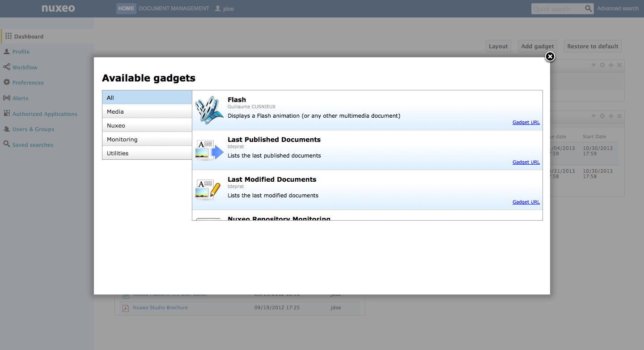Collapse triangle of the Start Date gadget
This screenshot has width=644, height=350.
(594, 116)
